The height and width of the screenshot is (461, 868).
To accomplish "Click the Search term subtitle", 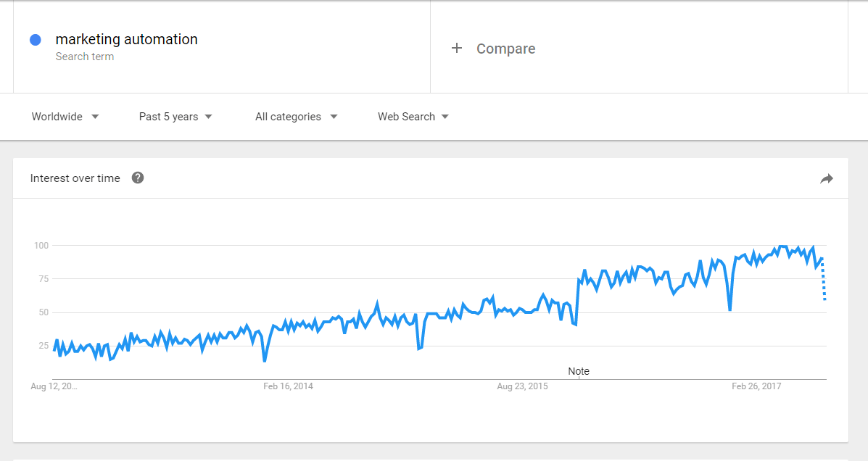I will point(85,57).
